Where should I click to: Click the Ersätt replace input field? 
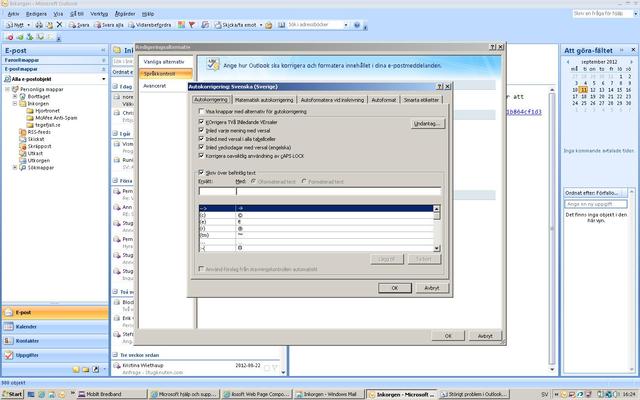[217, 191]
